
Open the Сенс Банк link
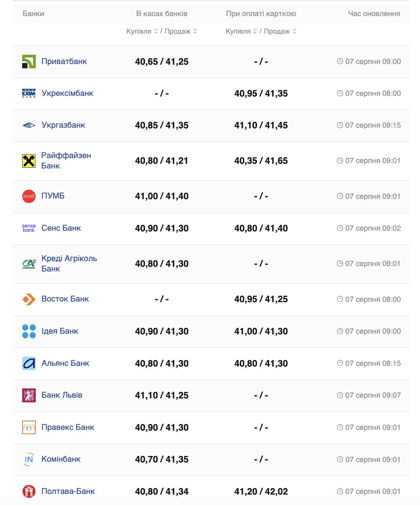point(61,228)
